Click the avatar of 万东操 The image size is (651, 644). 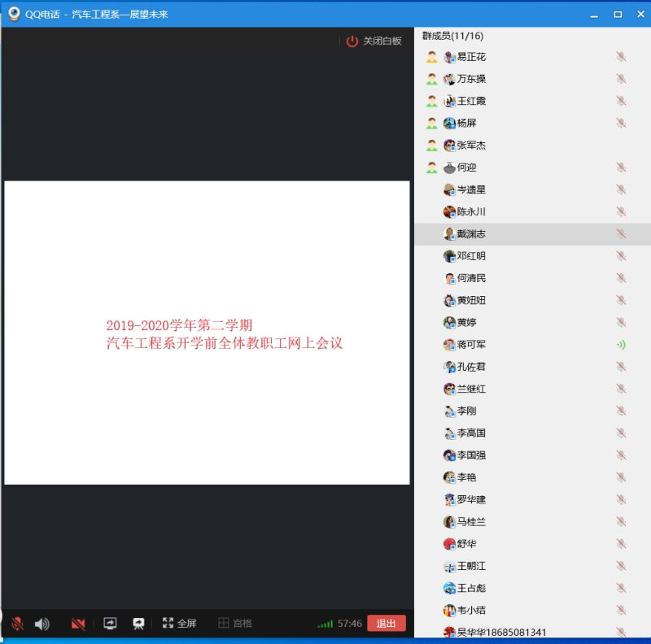449,80
